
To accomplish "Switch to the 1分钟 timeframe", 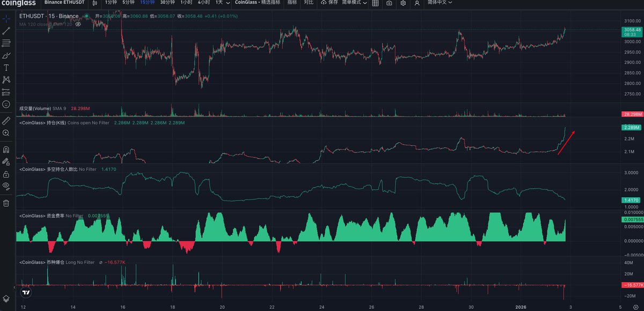I will coord(111,3).
